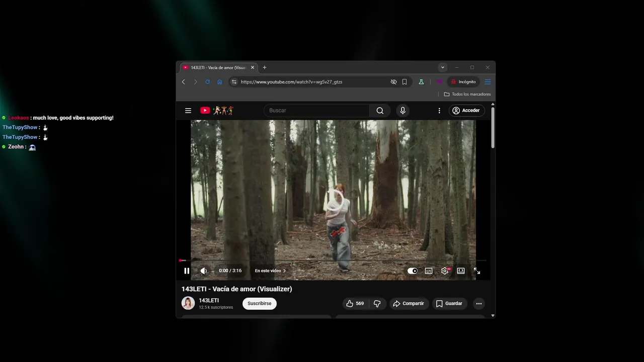Click the video title '143LETI - Vacía de amor (Visualizer)'
The height and width of the screenshot is (362, 644).
pyautogui.click(x=237, y=289)
